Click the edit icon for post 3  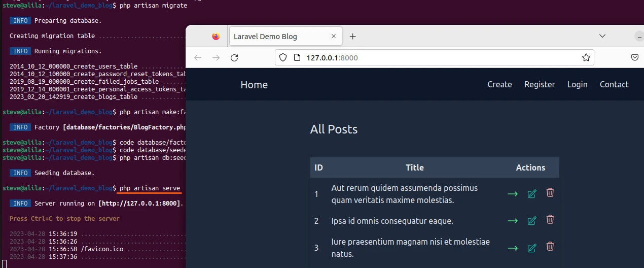532,248
